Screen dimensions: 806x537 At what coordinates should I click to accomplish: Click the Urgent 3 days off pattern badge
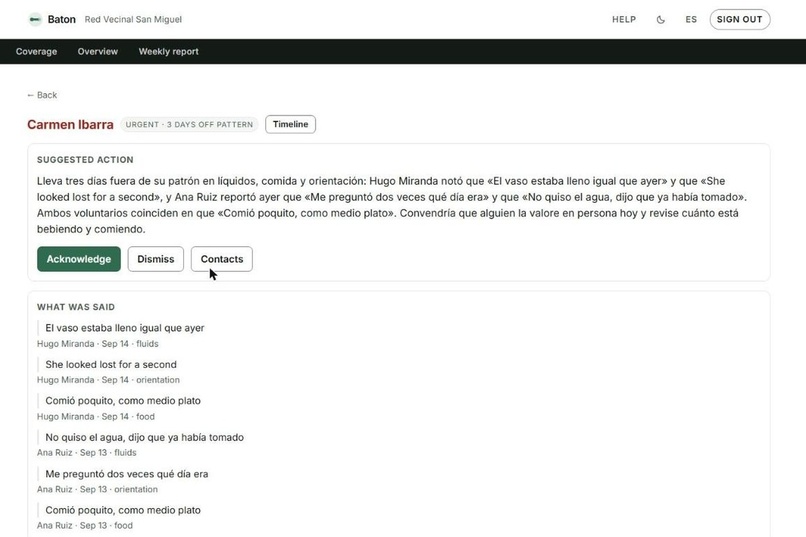189,124
